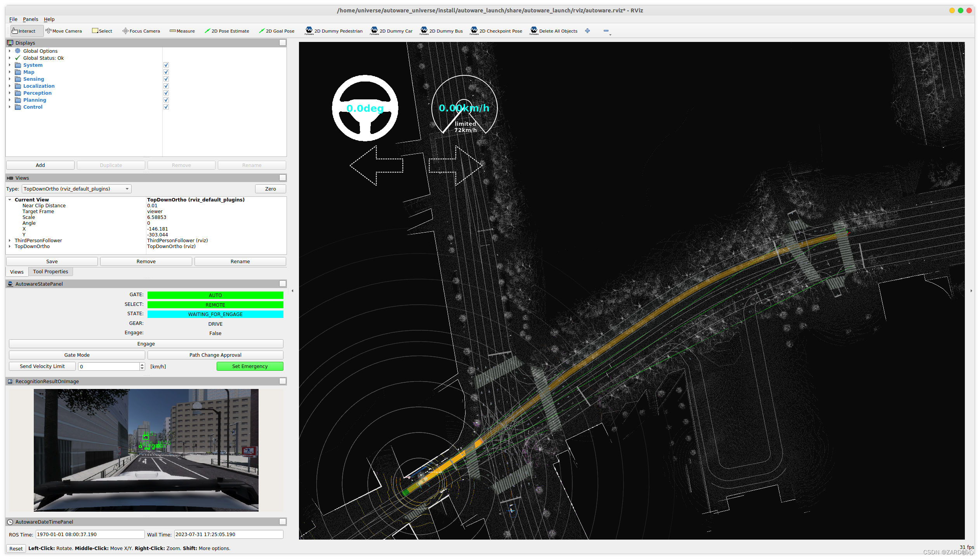980x559 pixels.
Task: Open the File menu
Action: tap(12, 19)
